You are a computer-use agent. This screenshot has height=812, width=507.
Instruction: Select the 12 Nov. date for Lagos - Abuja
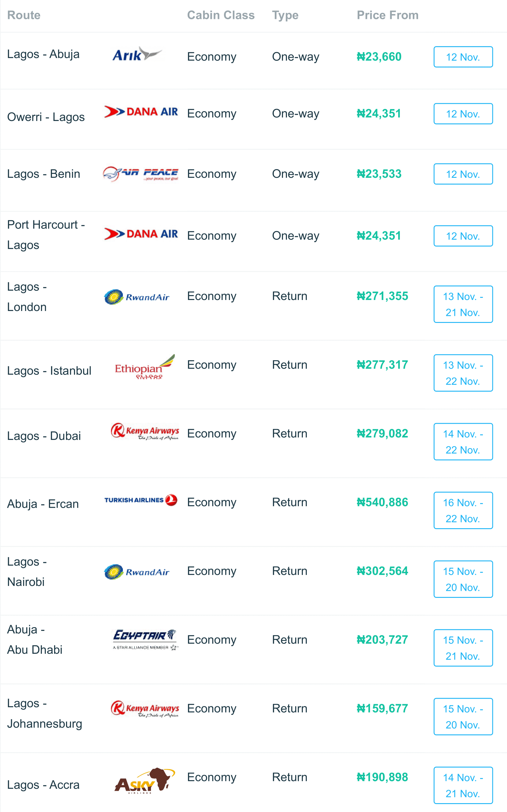[463, 57]
